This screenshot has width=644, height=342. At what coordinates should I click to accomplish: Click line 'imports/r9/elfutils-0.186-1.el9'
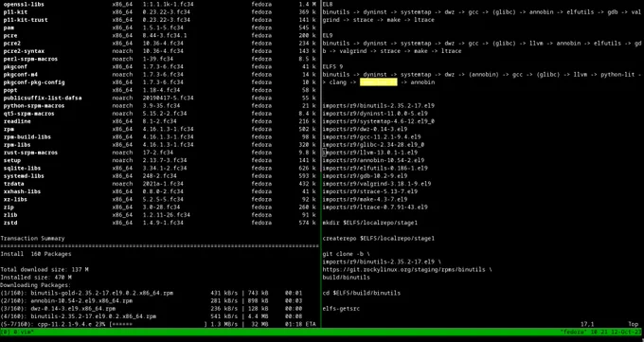coord(375,168)
